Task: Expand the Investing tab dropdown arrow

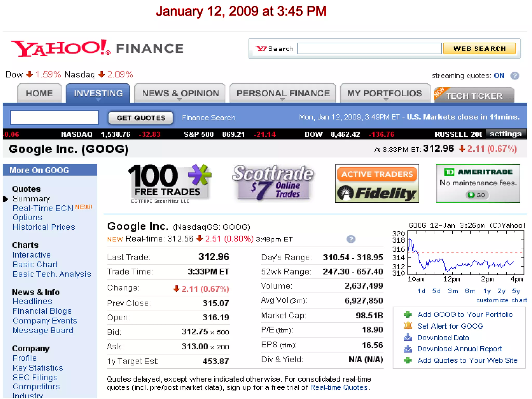Action: pos(98,100)
